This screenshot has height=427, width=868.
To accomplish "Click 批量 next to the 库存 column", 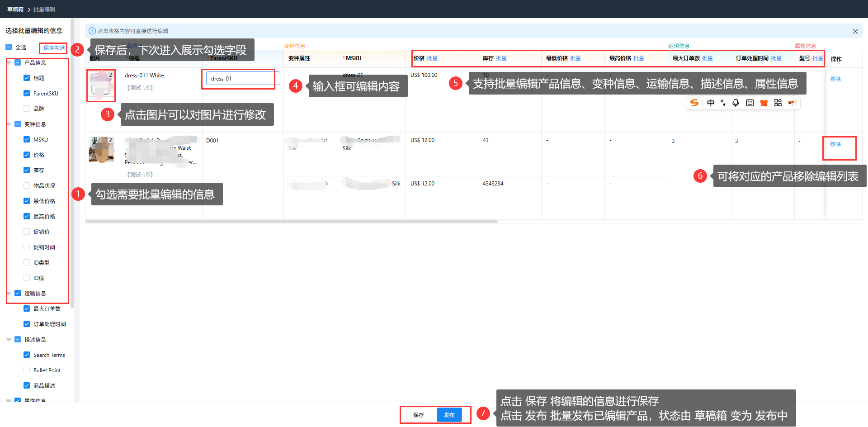I will coord(501,58).
